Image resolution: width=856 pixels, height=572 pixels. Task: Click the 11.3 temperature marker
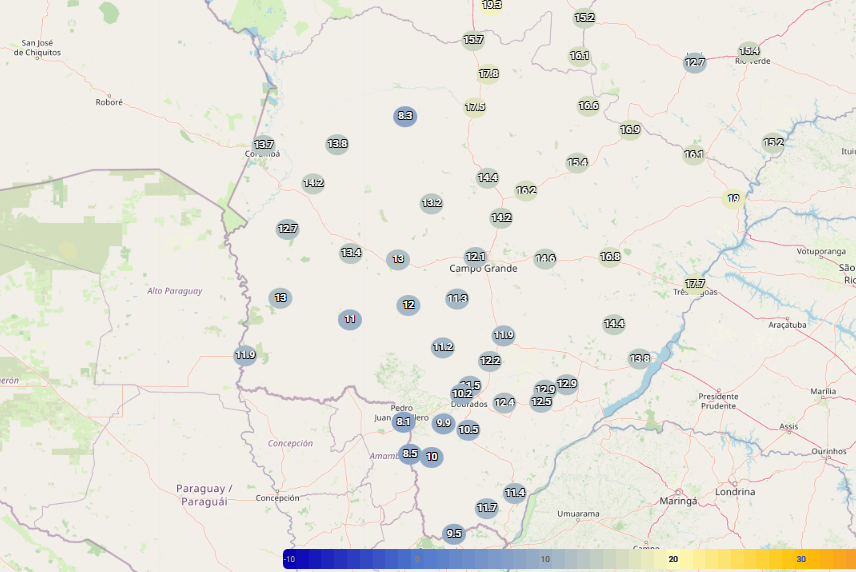click(x=457, y=299)
